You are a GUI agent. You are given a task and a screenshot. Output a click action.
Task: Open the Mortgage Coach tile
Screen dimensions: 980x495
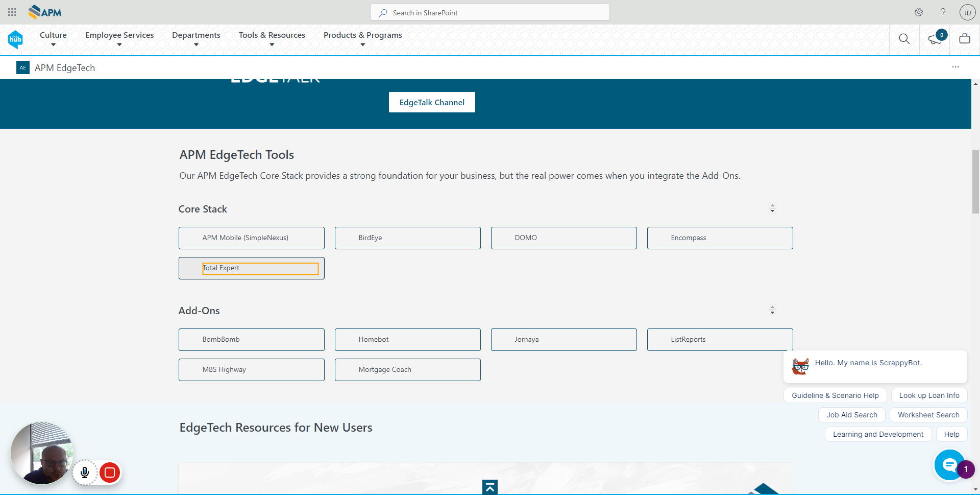point(408,370)
